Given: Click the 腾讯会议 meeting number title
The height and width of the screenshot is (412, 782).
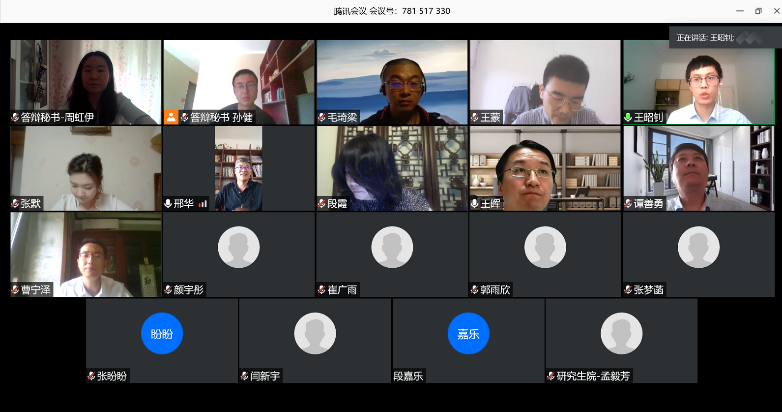Looking at the screenshot, I should [391, 10].
